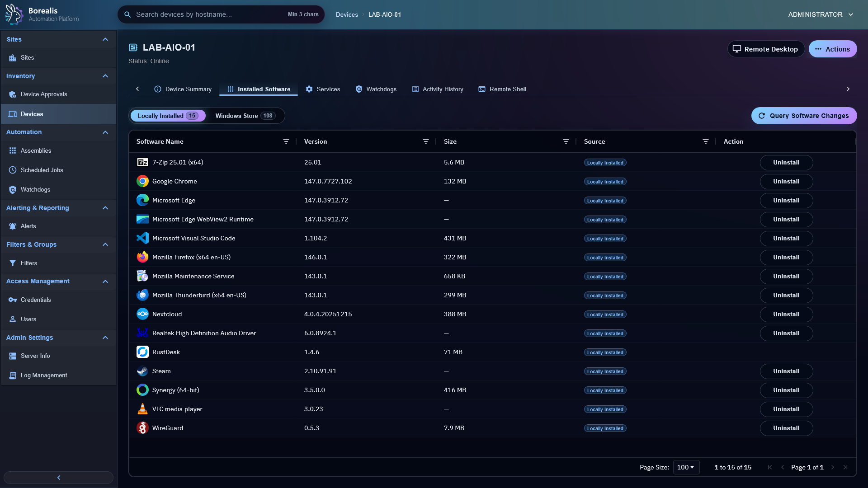This screenshot has width=868, height=488.
Task: Uninstall Mozilla Thunderbird
Action: tap(786, 296)
